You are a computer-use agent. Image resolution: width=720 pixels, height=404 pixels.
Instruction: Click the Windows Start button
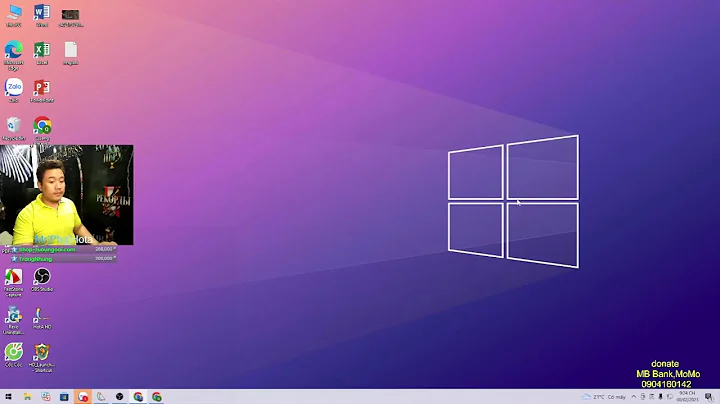coord(8,397)
